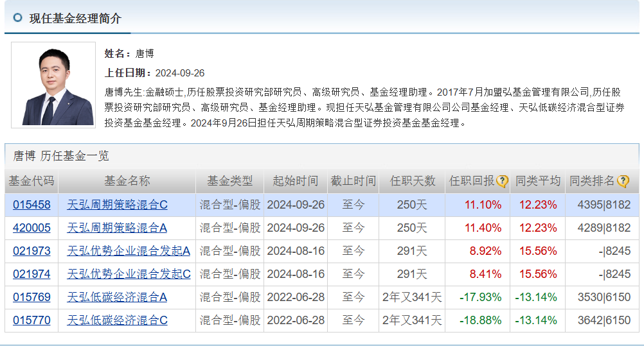Select ranking 4289|8182 in the 420005 row
This screenshot has height=346, width=644.
(604, 228)
